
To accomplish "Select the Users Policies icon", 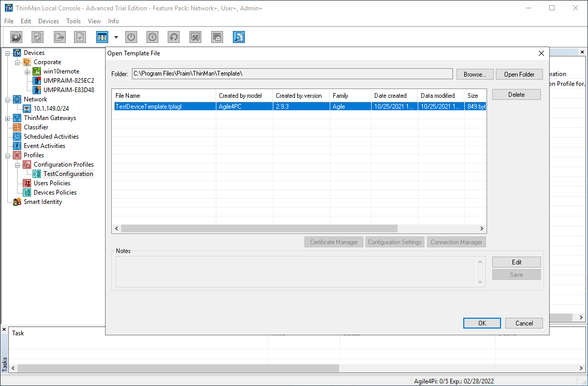I will coord(27,183).
